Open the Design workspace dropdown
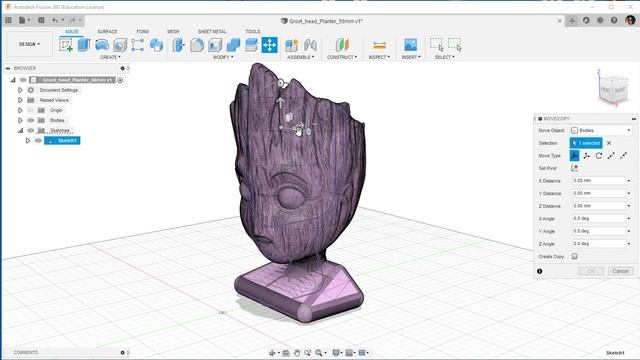 coord(29,44)
